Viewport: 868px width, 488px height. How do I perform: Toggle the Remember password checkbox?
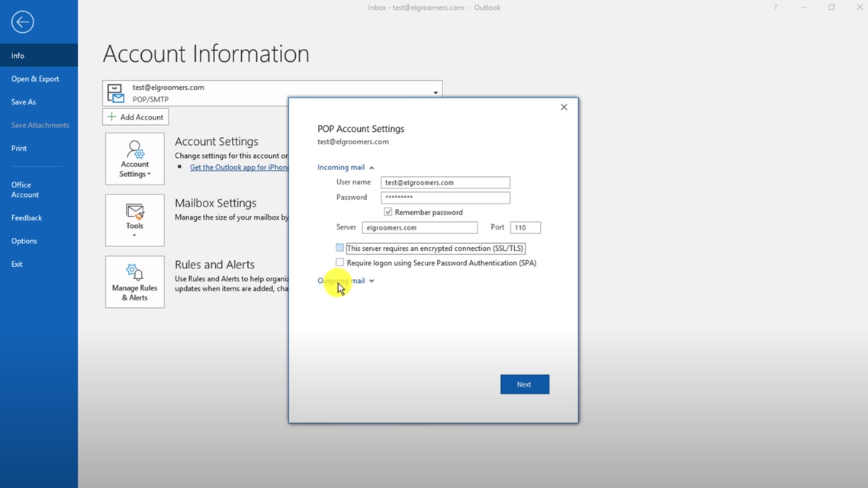(x=388, y=212)
